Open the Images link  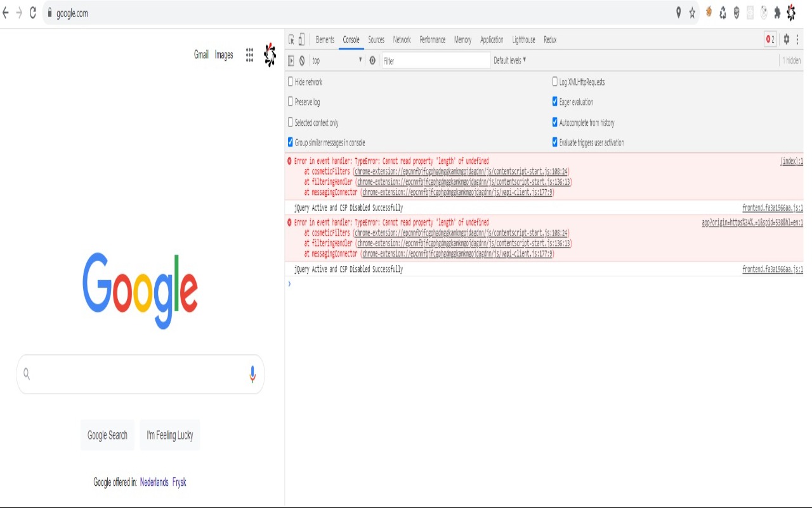point(224,55)
